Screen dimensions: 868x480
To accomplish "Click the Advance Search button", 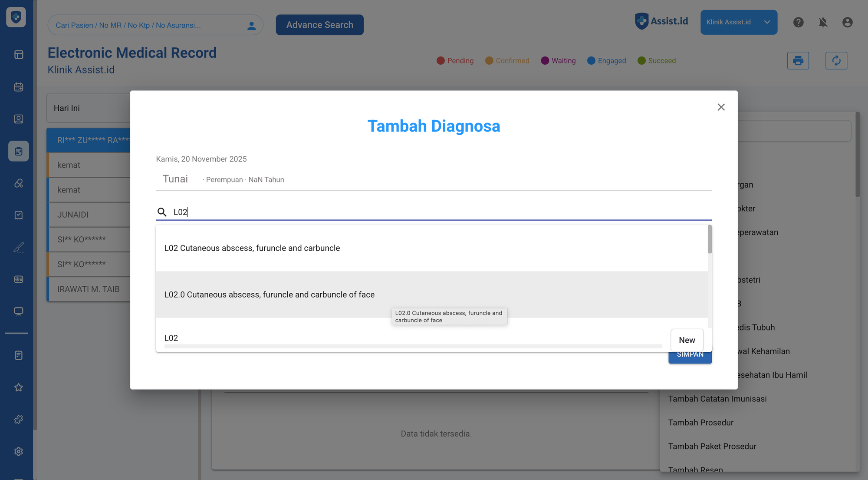I will [319, 25].
